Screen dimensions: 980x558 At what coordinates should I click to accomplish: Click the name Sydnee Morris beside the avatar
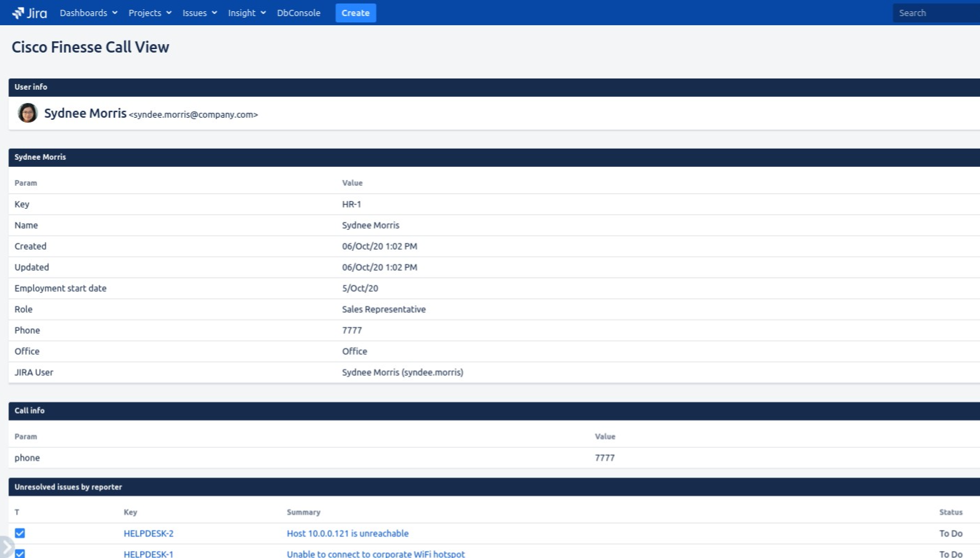pos(85,113)
